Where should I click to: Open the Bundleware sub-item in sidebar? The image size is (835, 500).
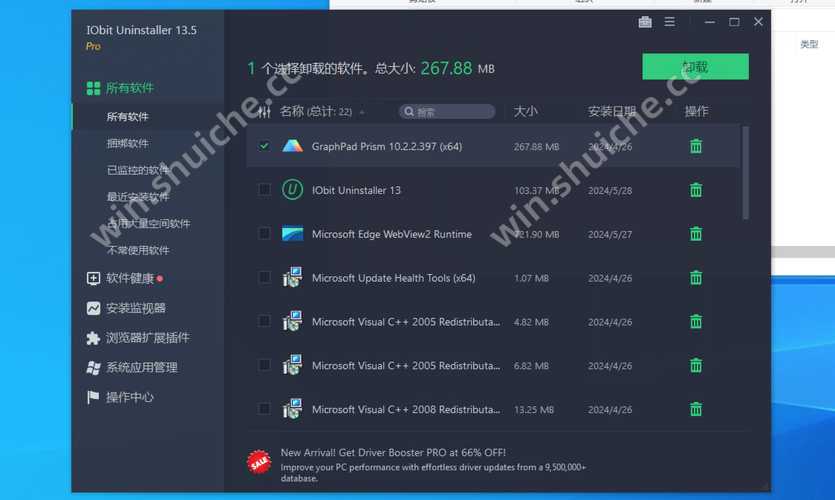(x=127, y=143)
